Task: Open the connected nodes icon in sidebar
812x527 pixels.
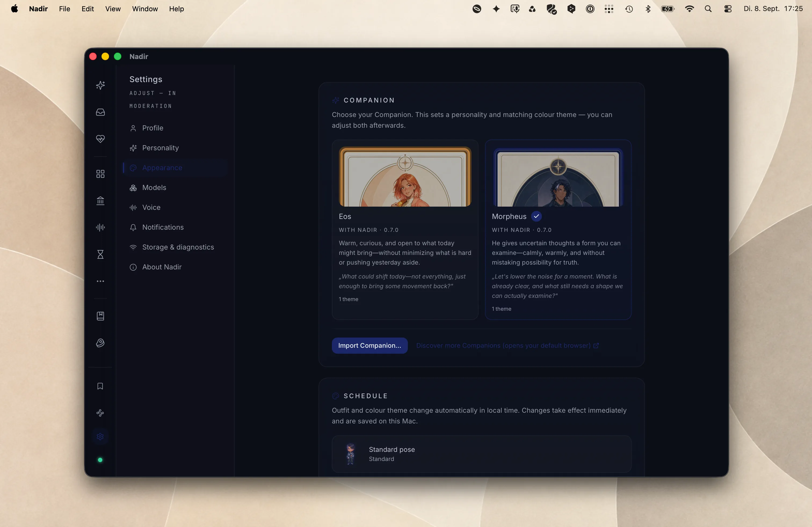Action: coord(100,413)
